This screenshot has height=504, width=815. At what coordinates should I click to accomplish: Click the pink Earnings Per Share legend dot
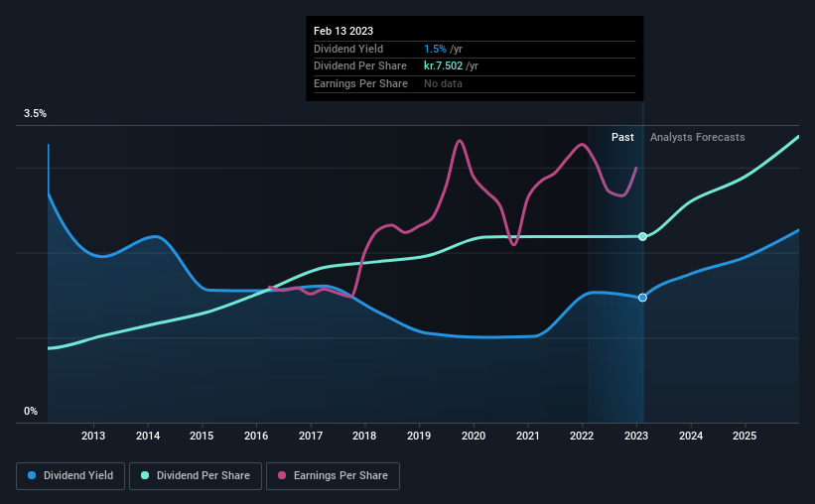(282, 475)
